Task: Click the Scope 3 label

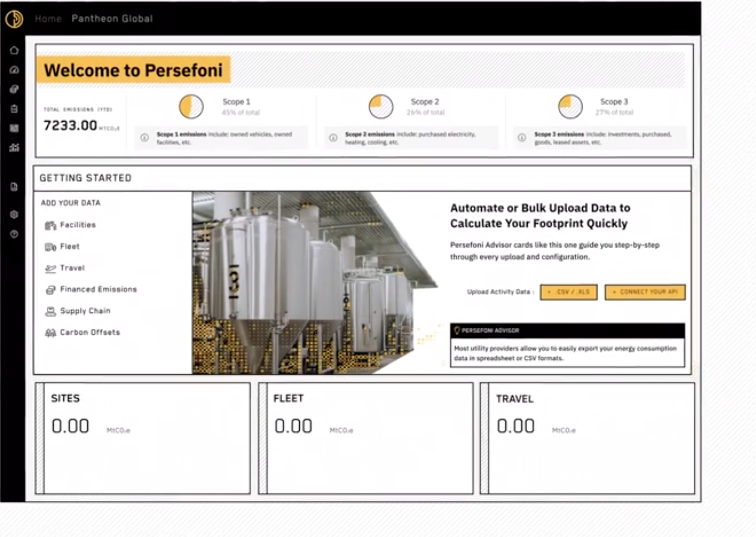Action: point(614,102)
